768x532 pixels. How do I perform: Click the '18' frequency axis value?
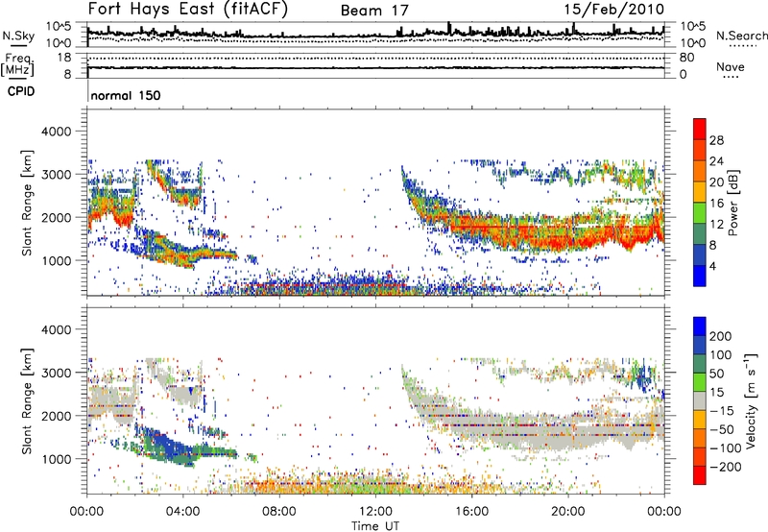64,58
